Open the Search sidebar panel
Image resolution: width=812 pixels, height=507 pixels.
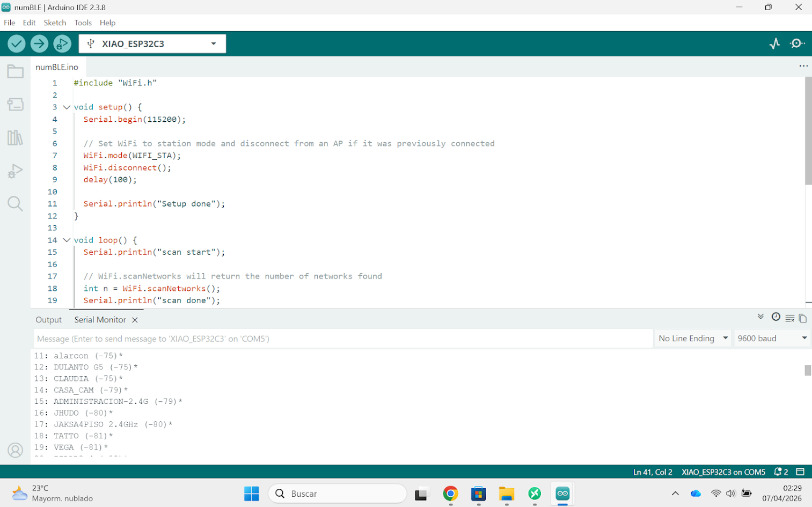pos(15,204)
